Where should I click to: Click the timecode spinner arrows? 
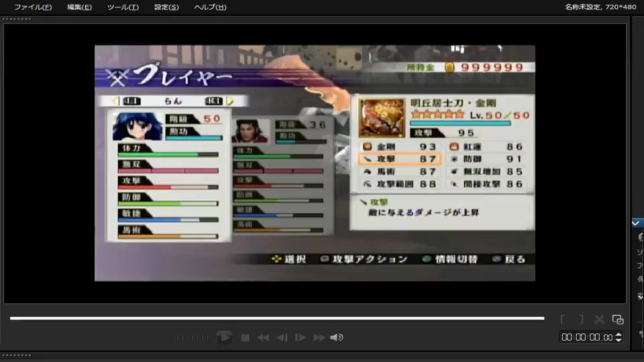pyautogui.click(x=619, y=337)
